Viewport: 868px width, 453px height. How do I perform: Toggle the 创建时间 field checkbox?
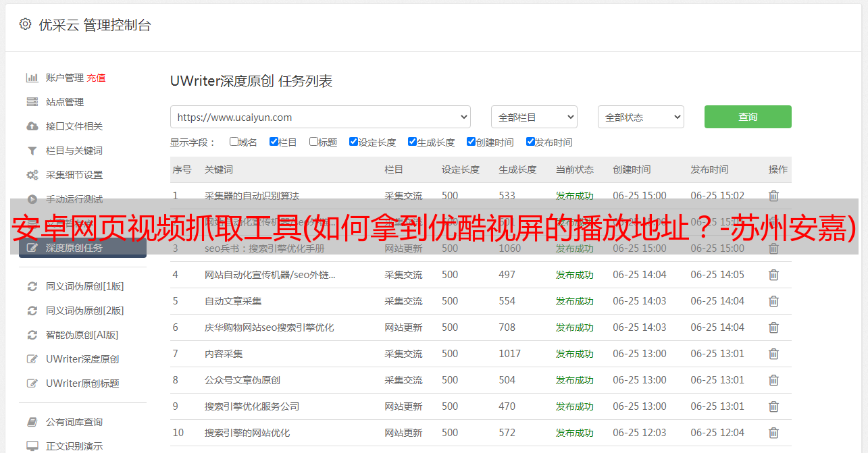click(x=471, y=142)
